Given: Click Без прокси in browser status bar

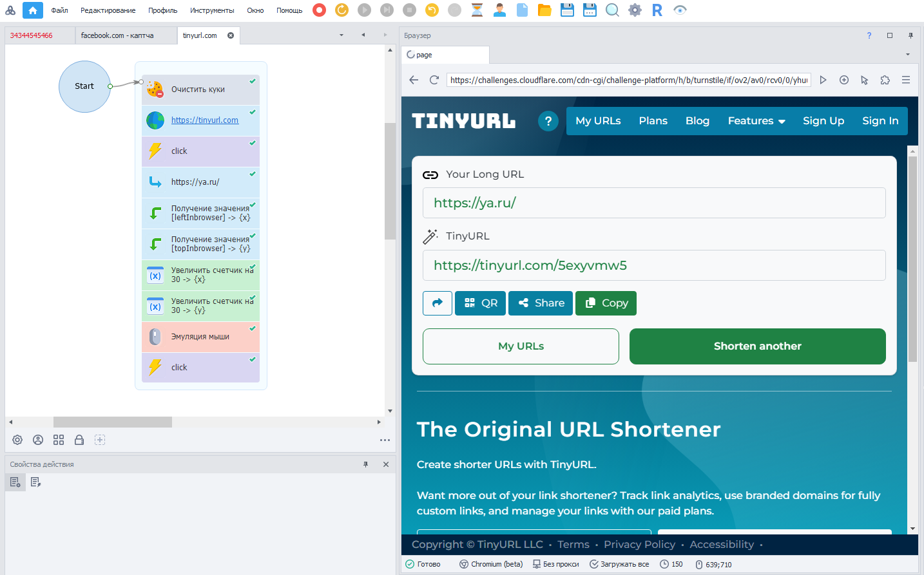Looking at the screenshot, I should [x=555, y=564].
